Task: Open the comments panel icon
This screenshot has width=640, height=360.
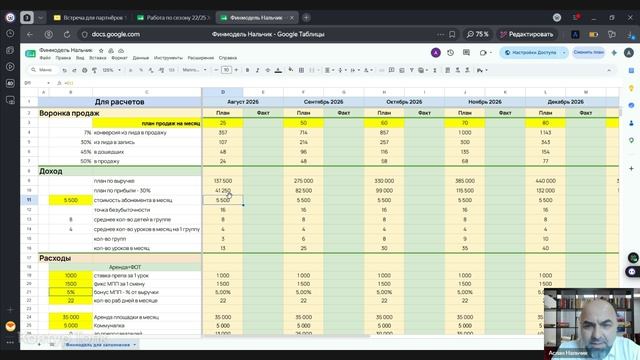Action: point(467,53)
